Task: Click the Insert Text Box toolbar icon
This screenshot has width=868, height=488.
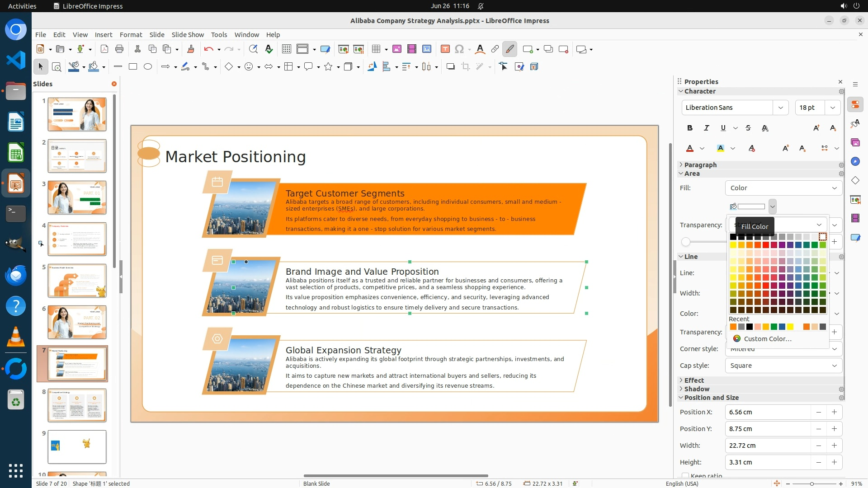Action: click(x=445, y=49)
